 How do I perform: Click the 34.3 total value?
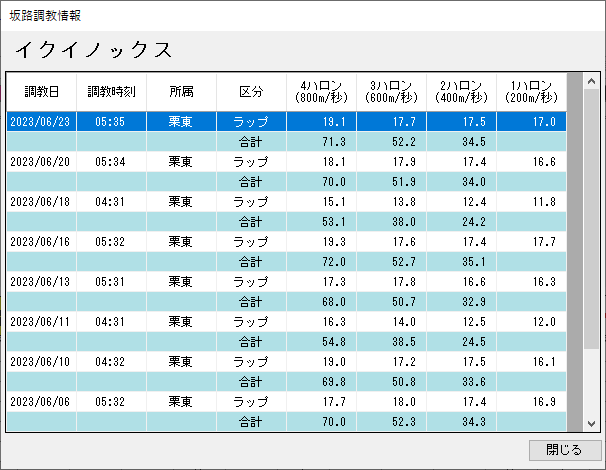coord(461,422)
